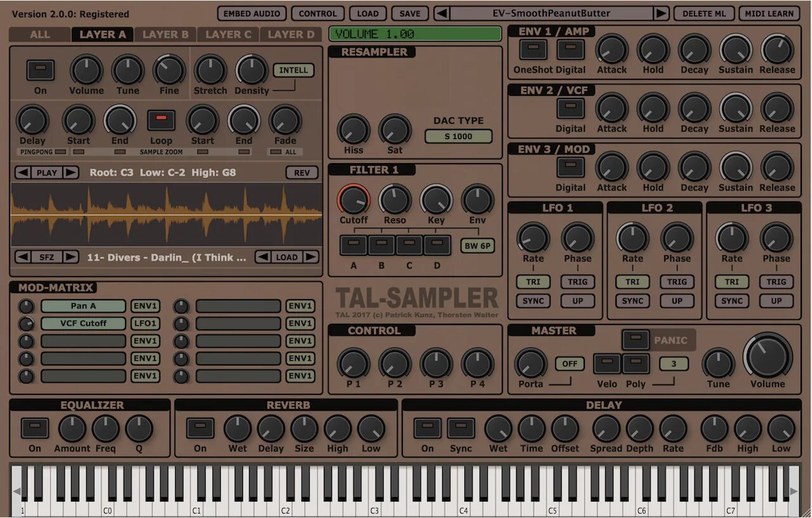The width and height of the screenshot is (812, 518).
Task: Click the next arrow beside SFZ
Action: pyautogui.click(x=71, y=257)
